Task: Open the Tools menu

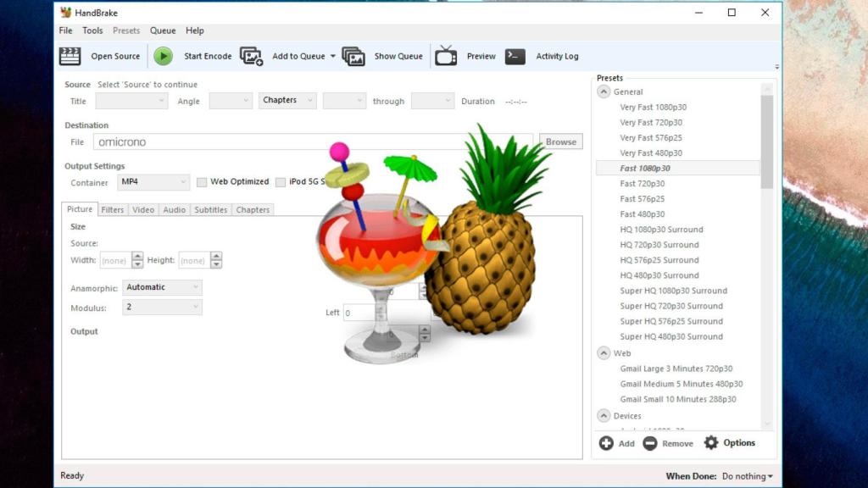Action: coord(92,30)
